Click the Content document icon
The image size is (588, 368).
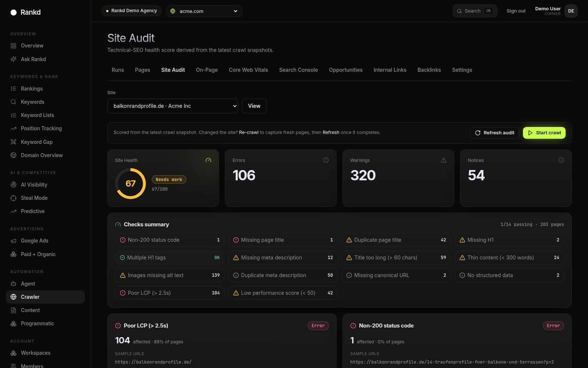[14, 310]
